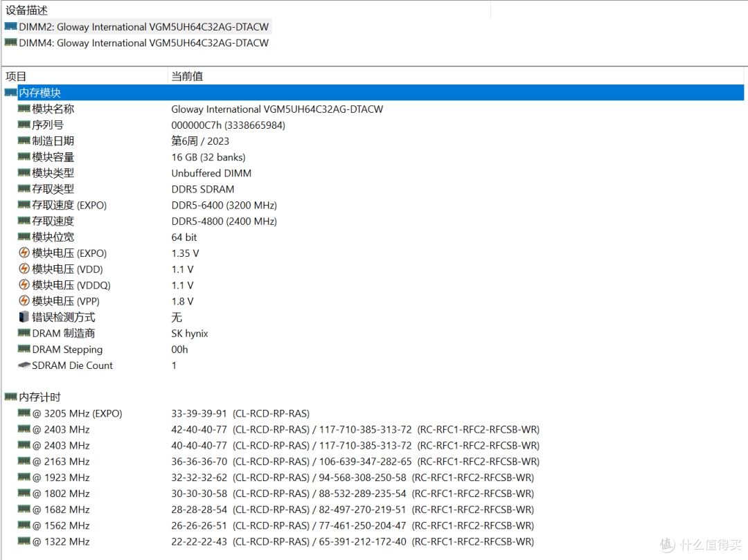Viewport: 748px width, 560px height.
Task: Click the icon next to 制造日期
Action: [x=24, y=141]
